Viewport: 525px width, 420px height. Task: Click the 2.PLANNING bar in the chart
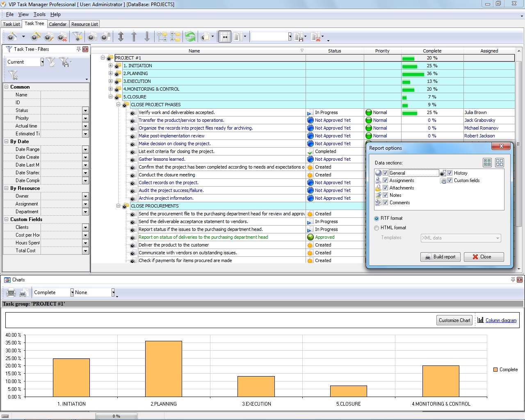(x=163, y=369)
